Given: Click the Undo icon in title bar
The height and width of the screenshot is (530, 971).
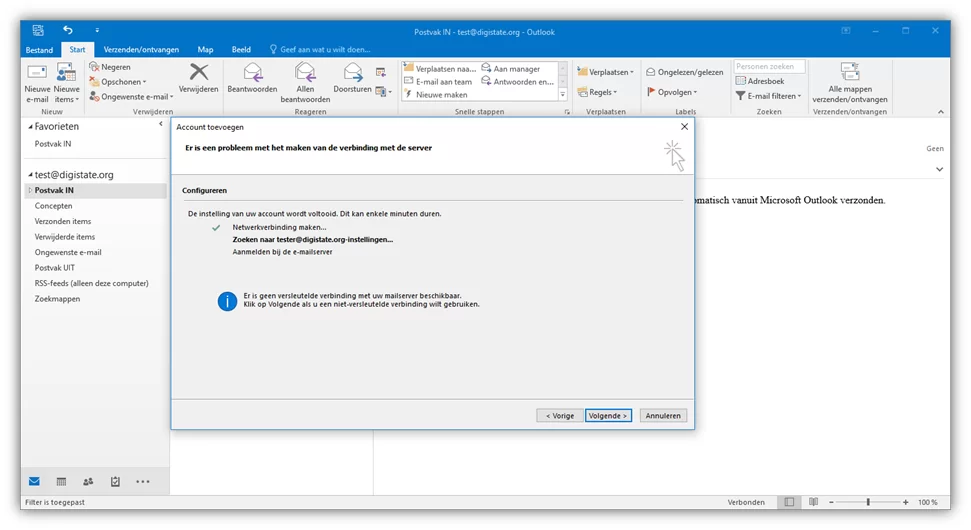Looking at the screenshot, I should [x=67, y=30].
